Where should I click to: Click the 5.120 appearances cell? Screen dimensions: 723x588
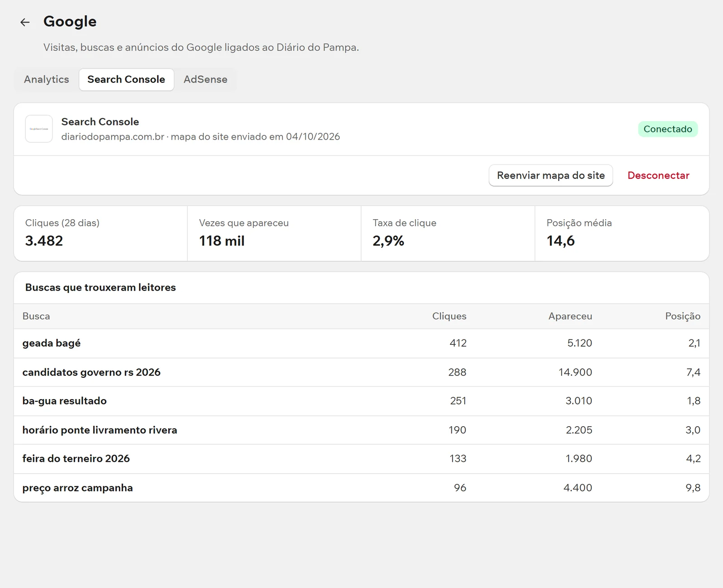click(580, 343)
